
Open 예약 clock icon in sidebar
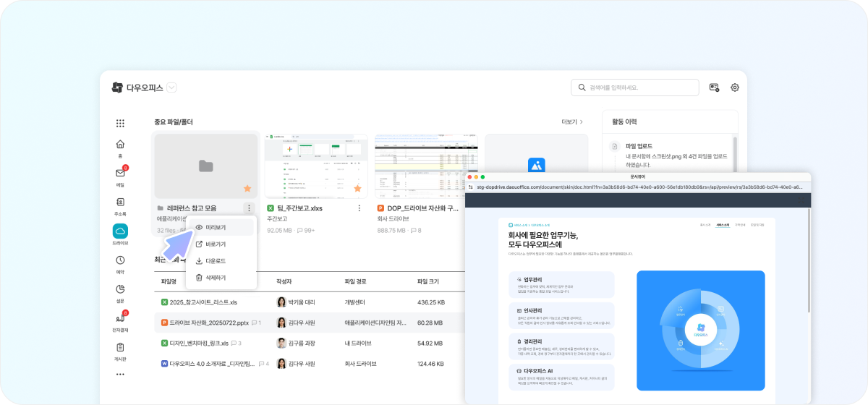(x=120, y=264)
